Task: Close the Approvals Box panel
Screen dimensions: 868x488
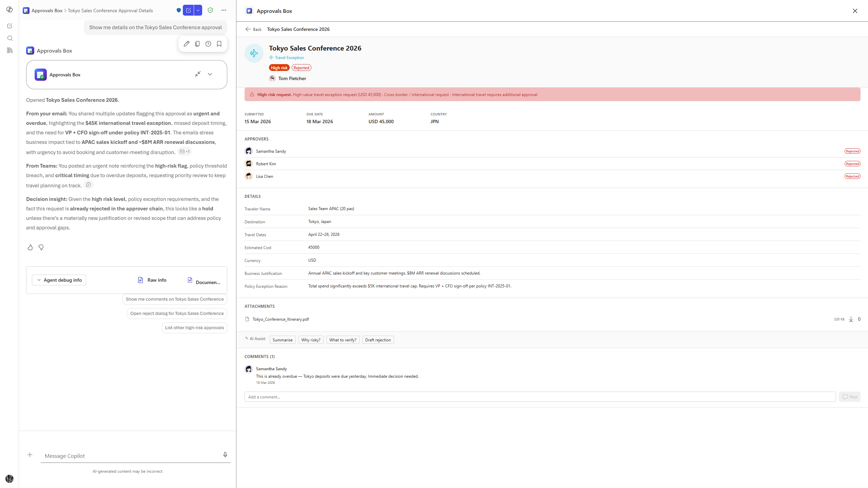Action: (x=855, y=11)
